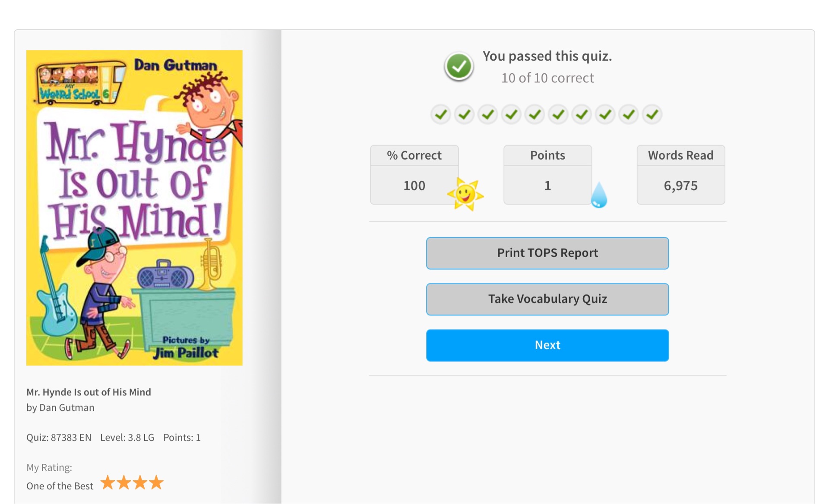
Task: Start the Take Vocabulary Quiz button
Action: 547,299
